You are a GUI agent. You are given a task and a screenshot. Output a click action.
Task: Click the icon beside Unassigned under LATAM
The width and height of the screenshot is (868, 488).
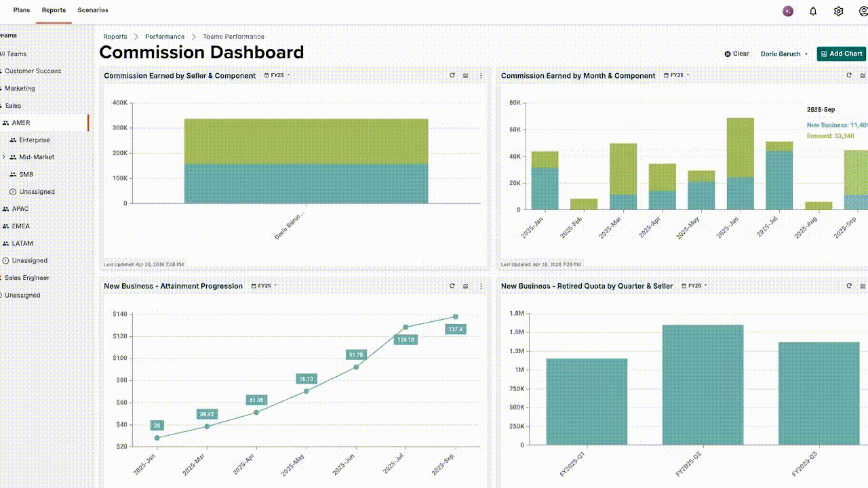(5, 261)
